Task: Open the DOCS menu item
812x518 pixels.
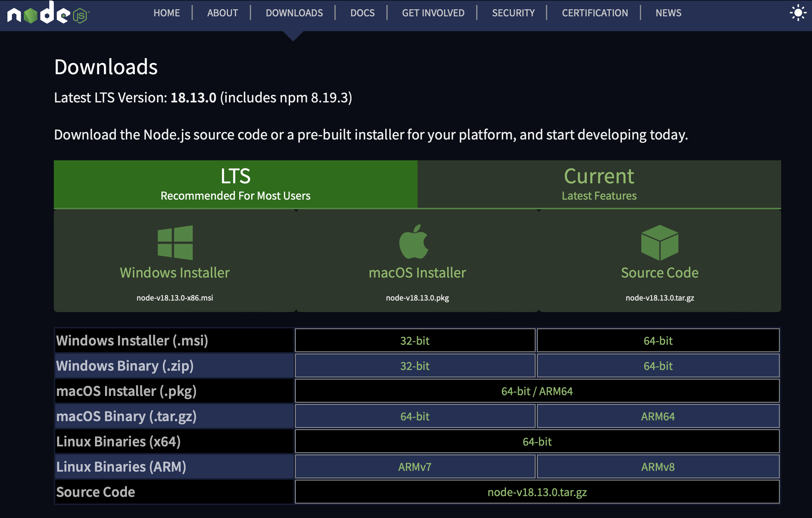Action: click(x=362, y=13)
